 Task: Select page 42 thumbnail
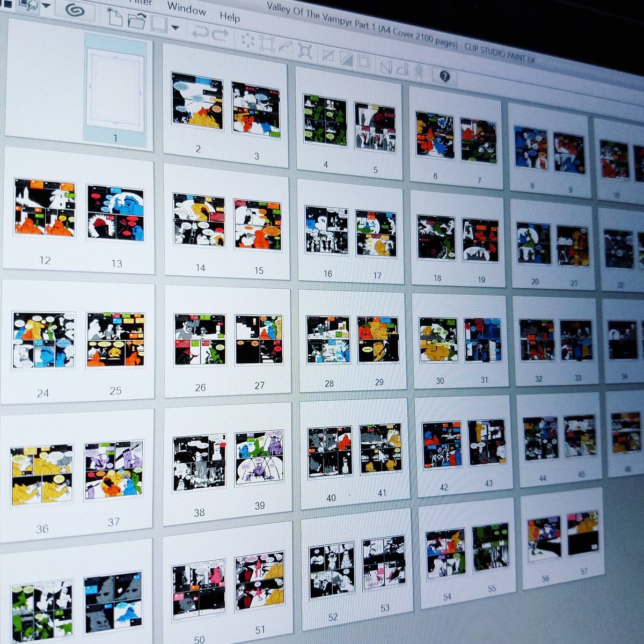442,444
